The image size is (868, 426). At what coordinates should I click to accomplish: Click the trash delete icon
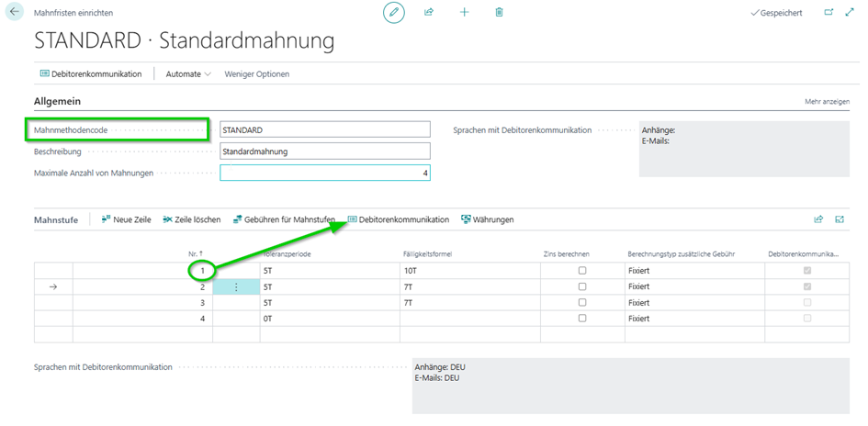499,13
